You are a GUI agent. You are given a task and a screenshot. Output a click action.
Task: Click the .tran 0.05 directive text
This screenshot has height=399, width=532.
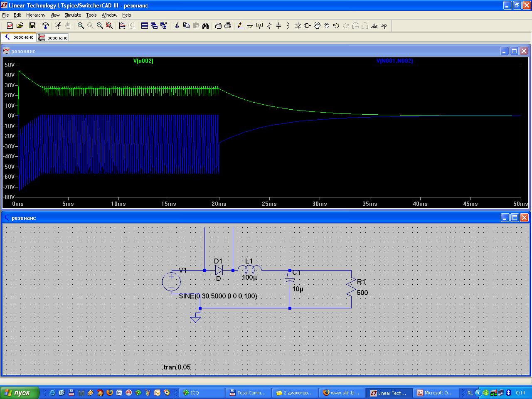coord(177,367)
